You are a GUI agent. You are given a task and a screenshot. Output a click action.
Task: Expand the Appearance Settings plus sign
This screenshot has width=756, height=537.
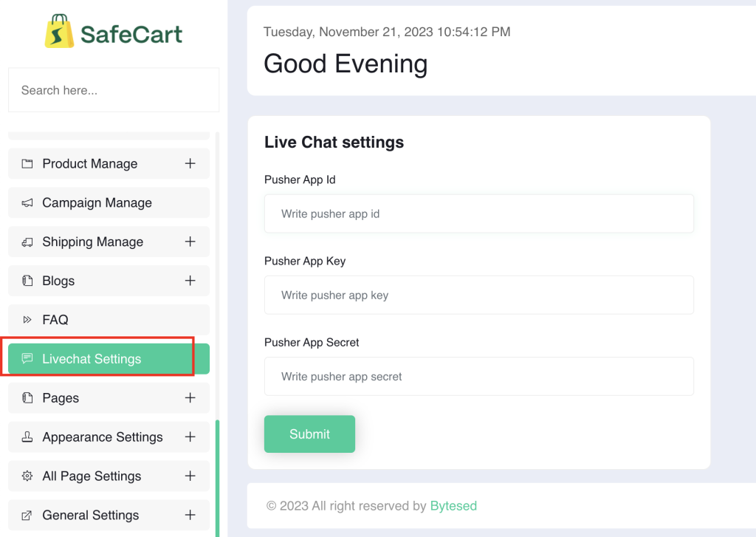[190, 437]
